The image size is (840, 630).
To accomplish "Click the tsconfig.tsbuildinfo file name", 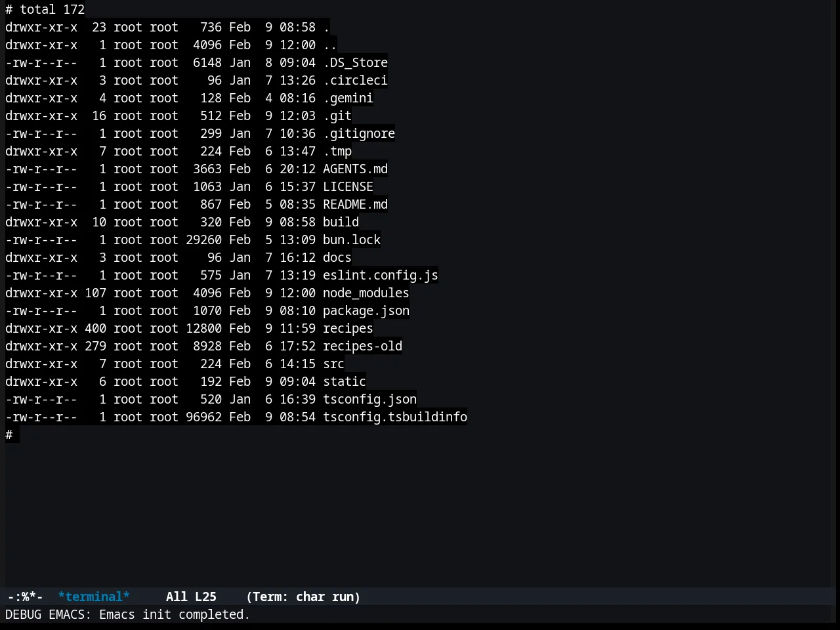I will (395, 417).
